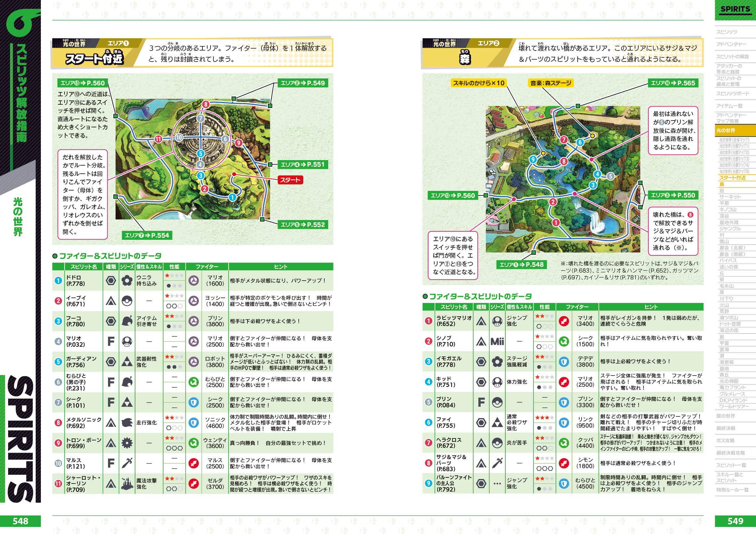756x536 pixels.
Task: Click the red スタート label on the start map
Action: pos(290,180)
